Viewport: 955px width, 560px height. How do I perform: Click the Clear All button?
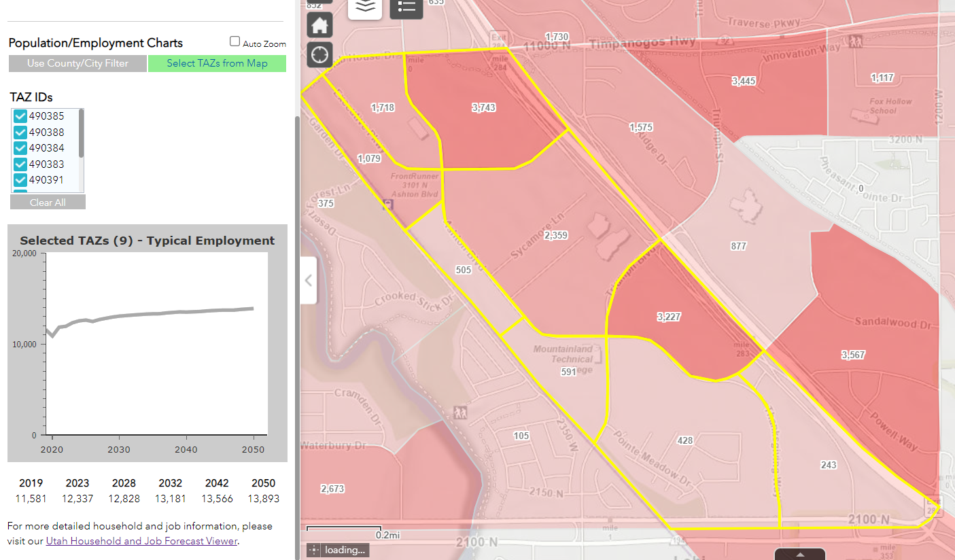48,203
